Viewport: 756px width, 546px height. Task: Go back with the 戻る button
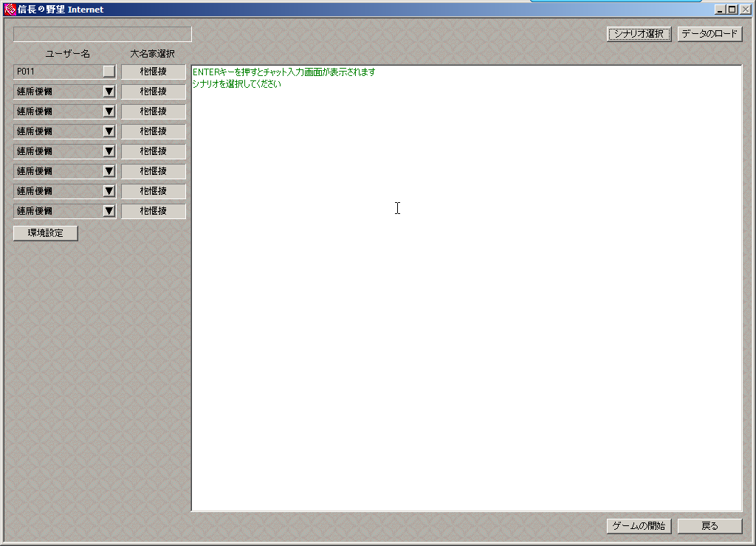coord(709,526)
